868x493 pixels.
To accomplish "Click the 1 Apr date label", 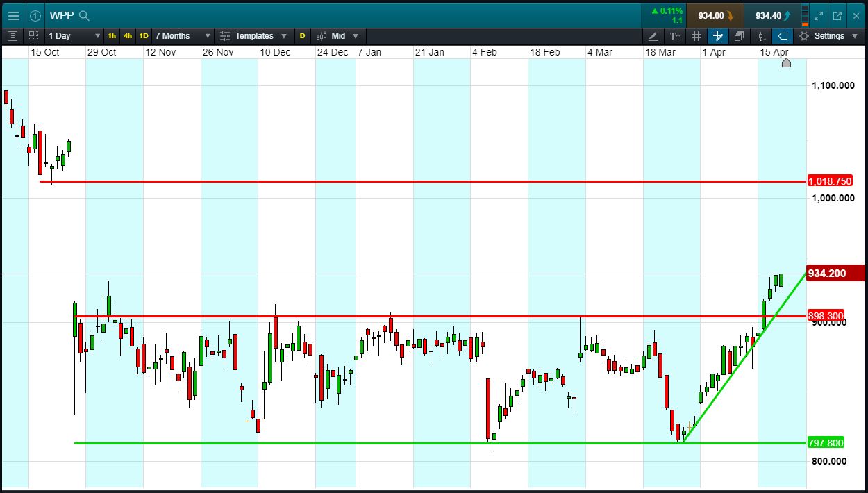I will pyautogui.click(x=715, y=52).
